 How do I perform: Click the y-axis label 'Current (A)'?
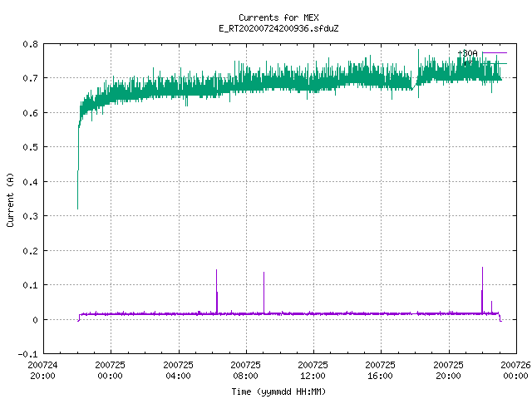[x=10, y=199]
